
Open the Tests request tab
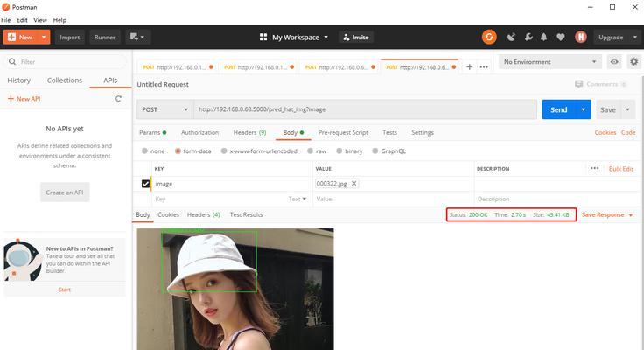(389, 132)
